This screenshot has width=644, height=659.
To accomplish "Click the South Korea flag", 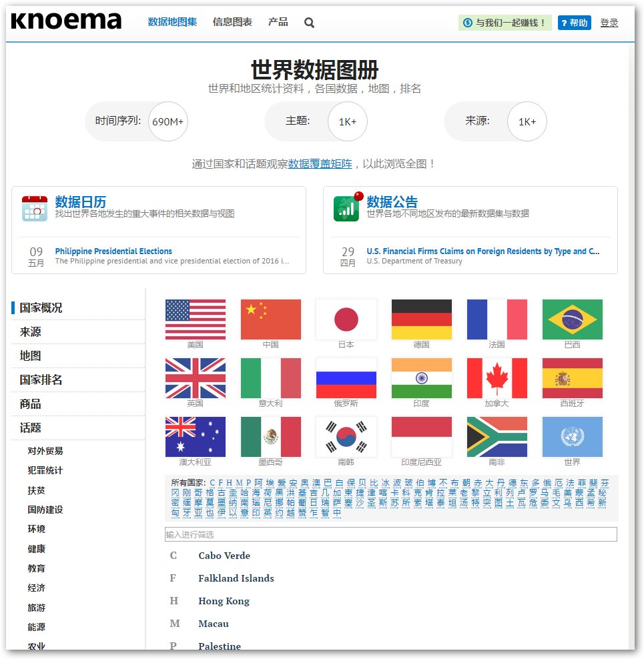I will tap(346, 437).
